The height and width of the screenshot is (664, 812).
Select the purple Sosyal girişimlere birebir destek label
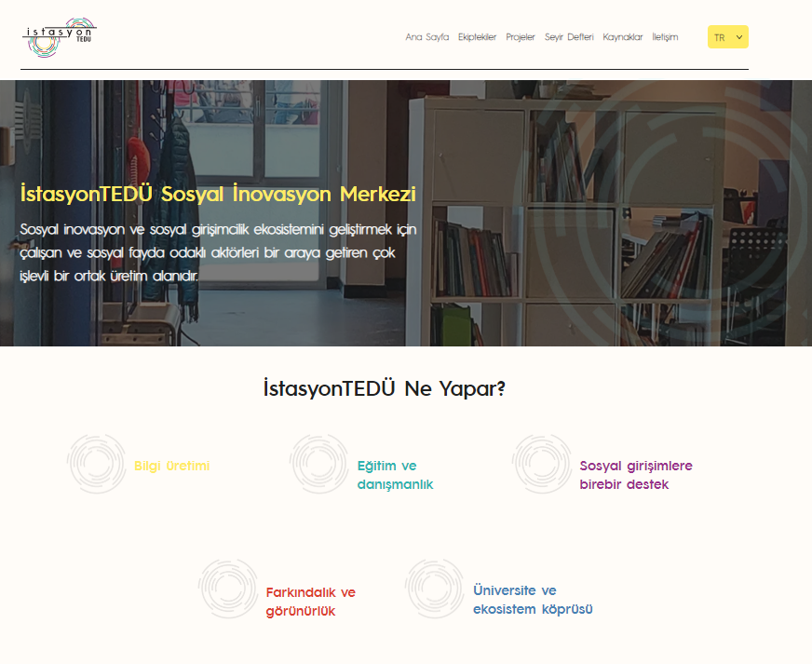click(636, 475)
